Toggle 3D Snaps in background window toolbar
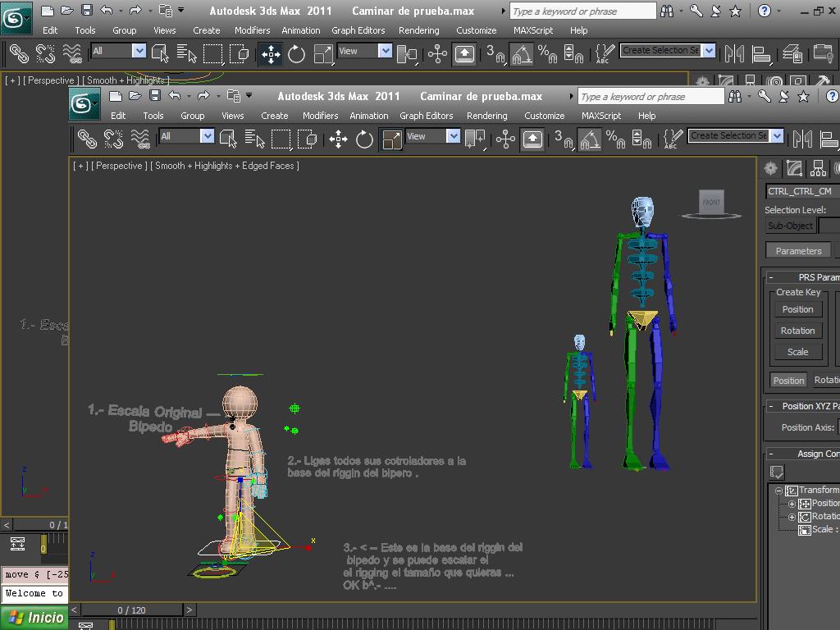 coord(495,54)
